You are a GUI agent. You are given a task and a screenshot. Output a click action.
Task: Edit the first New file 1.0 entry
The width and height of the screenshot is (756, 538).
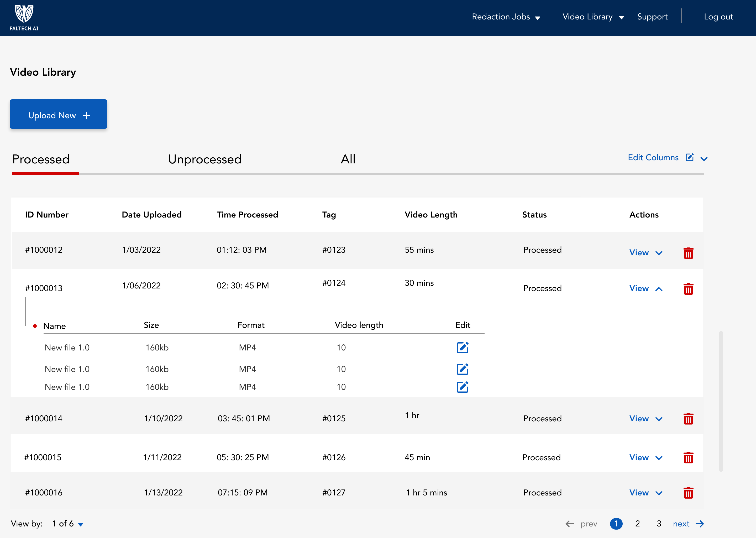point(463,348)
